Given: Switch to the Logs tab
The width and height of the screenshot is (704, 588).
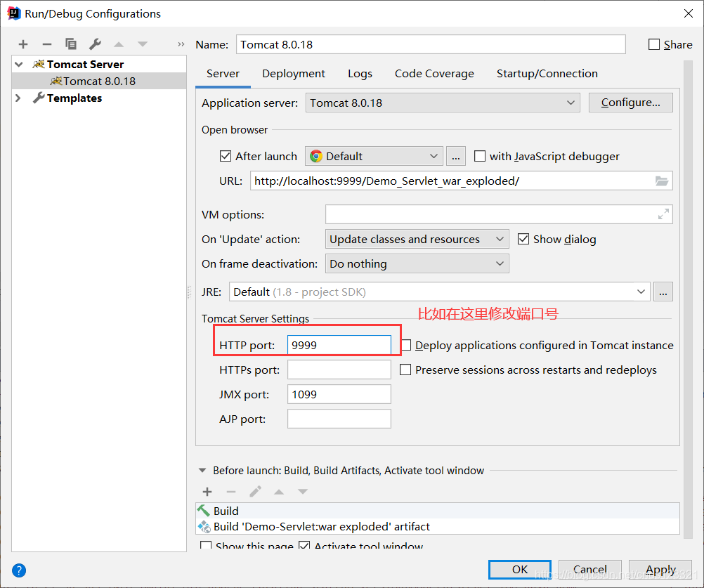Looking at the screenshot, I should (360, 74).
